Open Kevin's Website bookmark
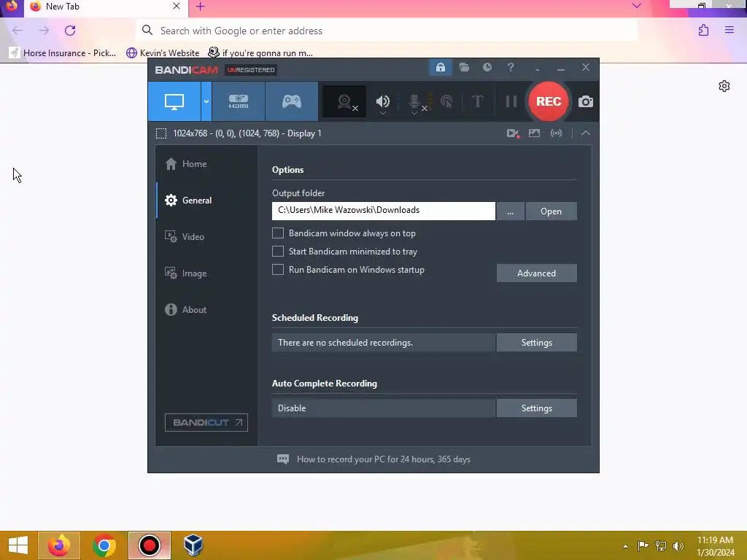 click(x=163, y=52)
